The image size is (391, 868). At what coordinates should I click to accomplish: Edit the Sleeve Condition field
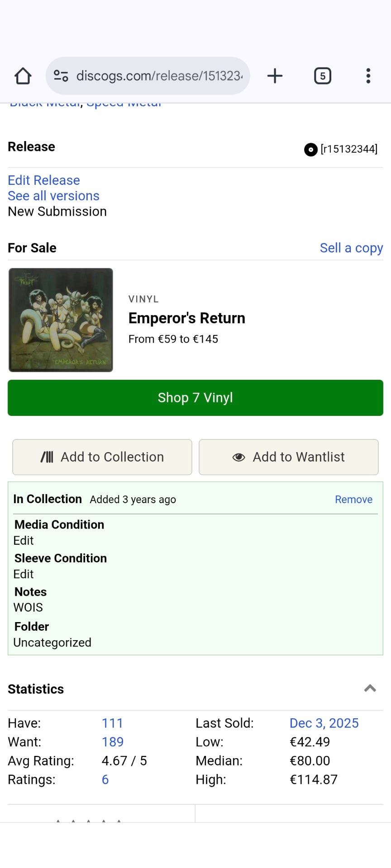24,574
